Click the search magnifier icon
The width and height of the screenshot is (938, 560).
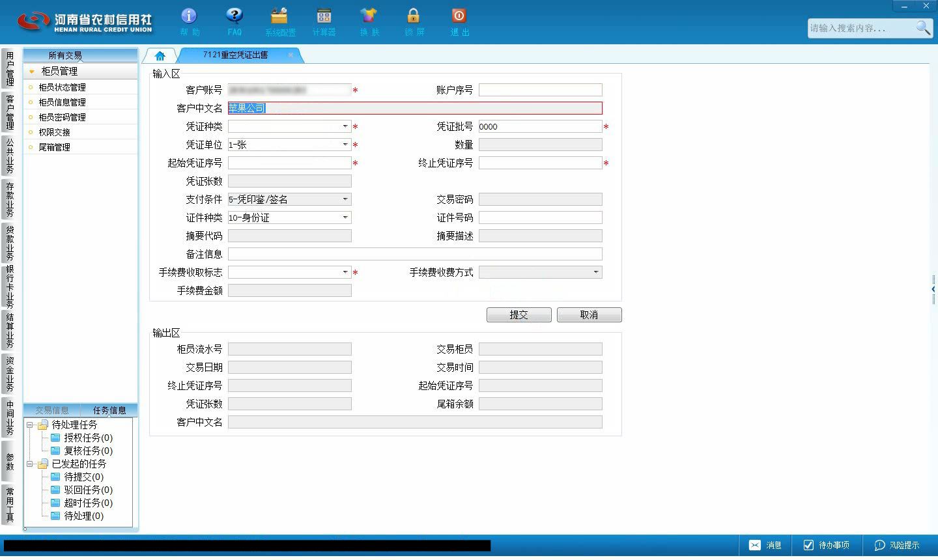[x=922, y=27]
